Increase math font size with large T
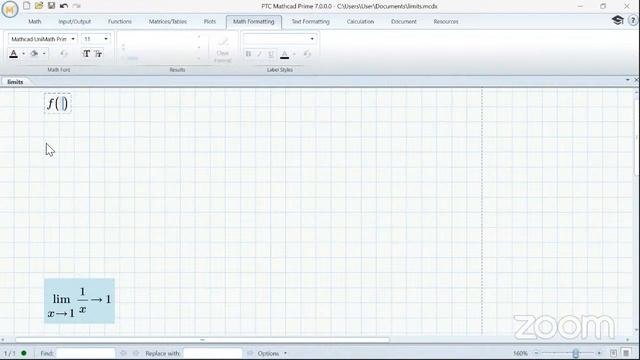Viewport: 640px width, 360px height. (86, 54)
